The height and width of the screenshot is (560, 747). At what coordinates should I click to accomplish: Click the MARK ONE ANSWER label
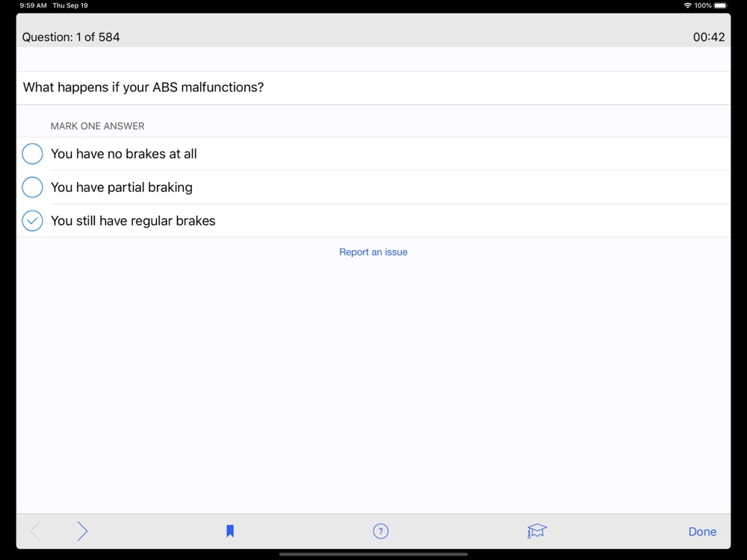tap(98, 126)
